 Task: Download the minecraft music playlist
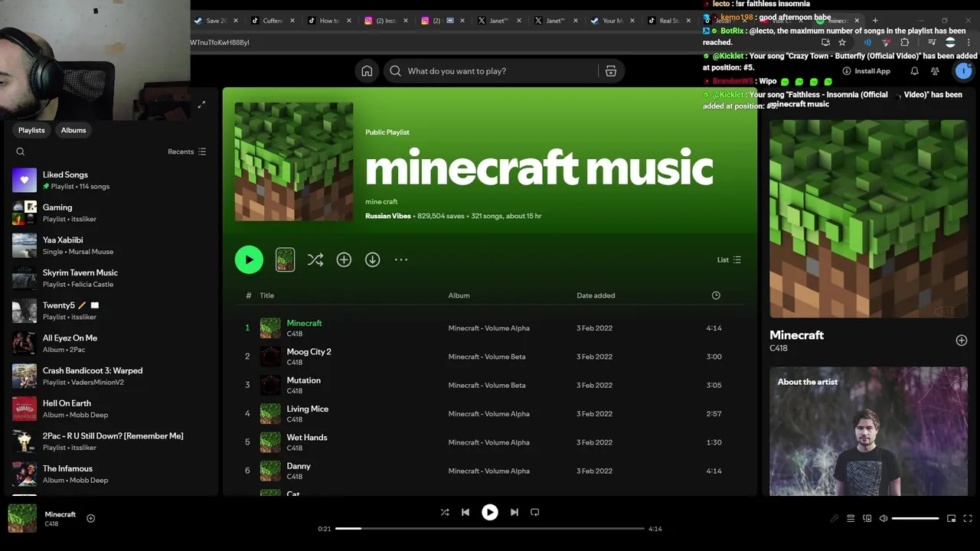(372, 260)
